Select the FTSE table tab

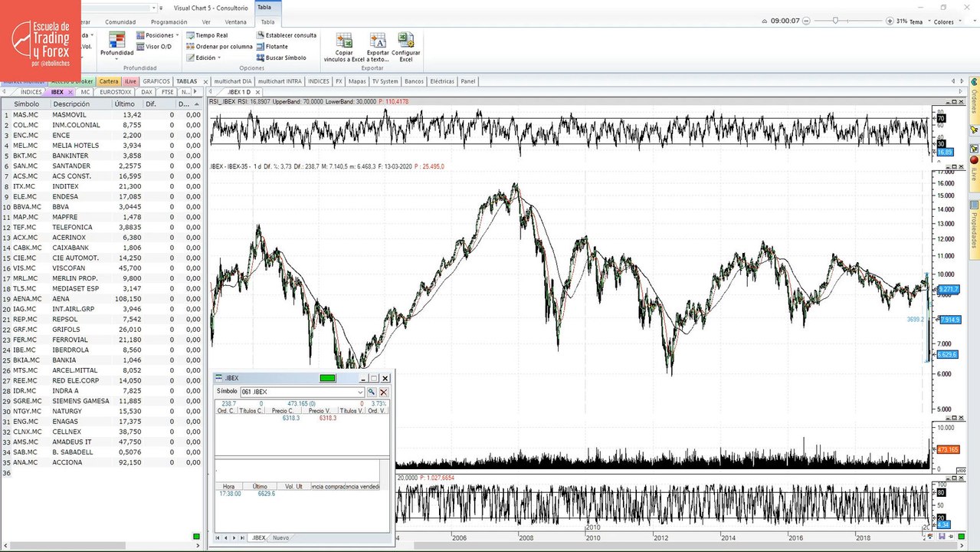coord(168,92)
